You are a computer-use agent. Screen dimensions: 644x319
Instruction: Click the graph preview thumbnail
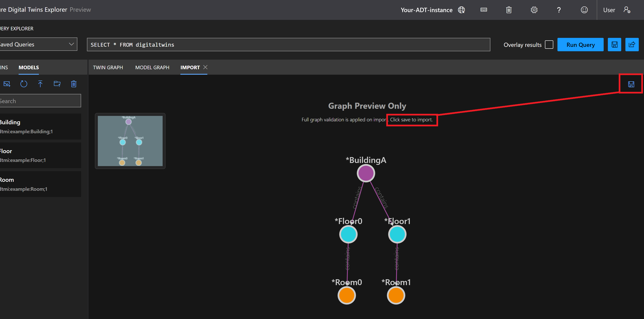tap(130, 141)
